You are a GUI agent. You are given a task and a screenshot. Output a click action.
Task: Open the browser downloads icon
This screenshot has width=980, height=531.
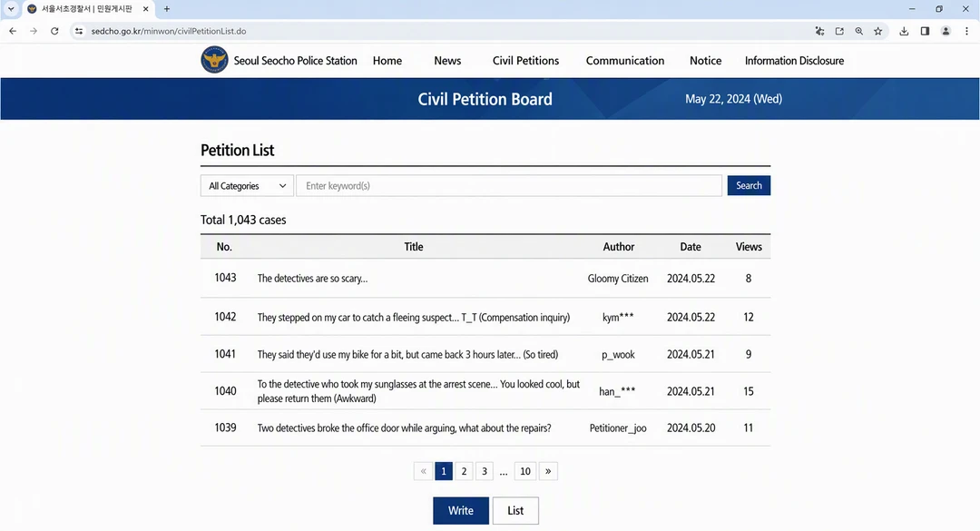[904, 31]
